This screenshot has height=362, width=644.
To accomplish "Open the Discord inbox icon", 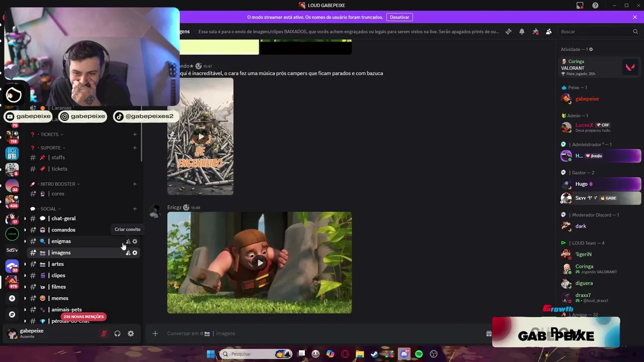I will [x=580, y=6].
